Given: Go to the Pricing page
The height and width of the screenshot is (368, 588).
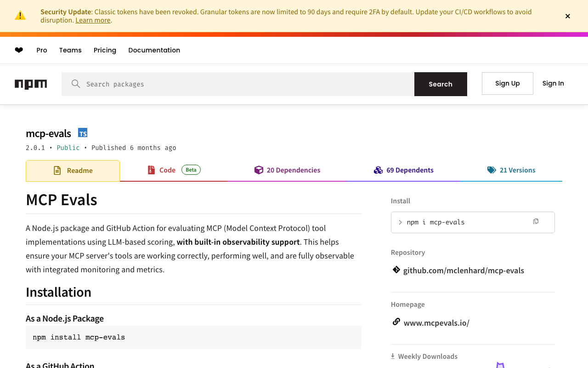Looking at the screenshot, I should [x=105, y=50].
